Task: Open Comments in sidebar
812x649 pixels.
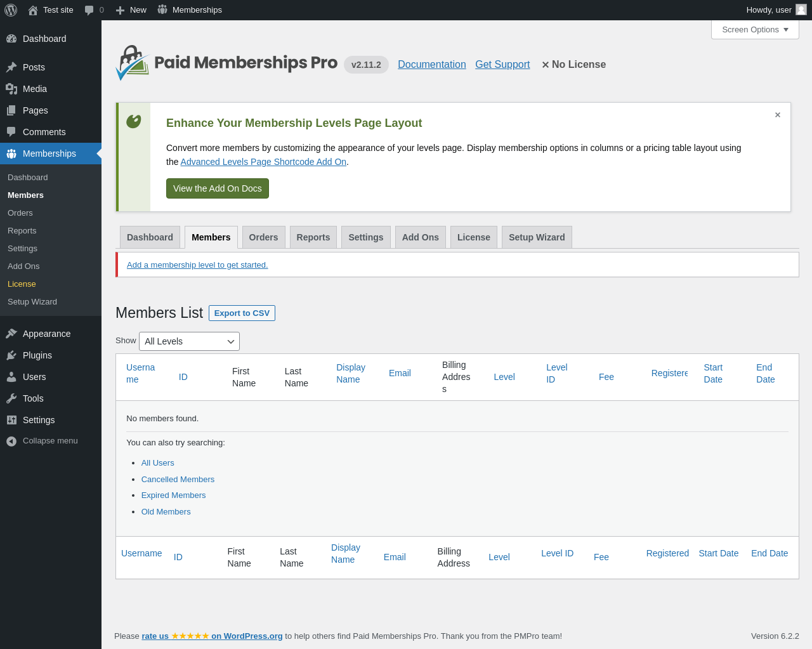Action: [51, 132]
